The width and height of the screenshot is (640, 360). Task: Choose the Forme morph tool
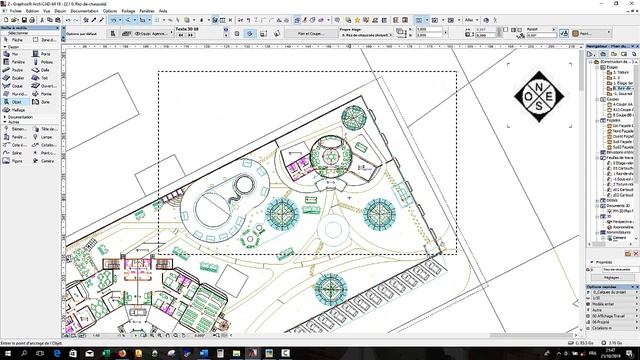point(42,94)
